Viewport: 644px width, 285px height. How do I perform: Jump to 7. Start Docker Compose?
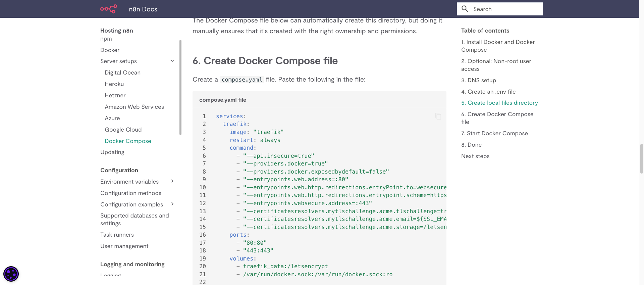point(494,133)
